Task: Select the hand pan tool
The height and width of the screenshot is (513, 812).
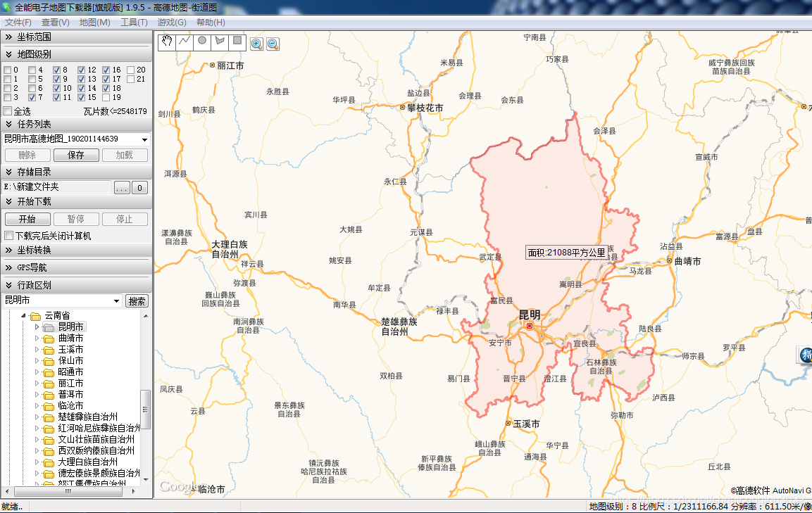Action: click(x=167, y=41)
